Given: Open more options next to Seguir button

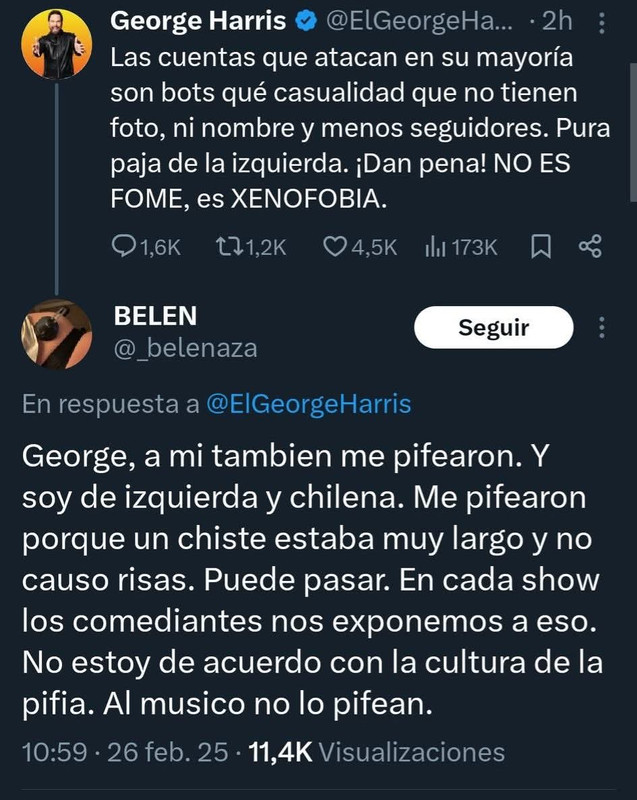Looking at the screenshot, I should point(602,328).
